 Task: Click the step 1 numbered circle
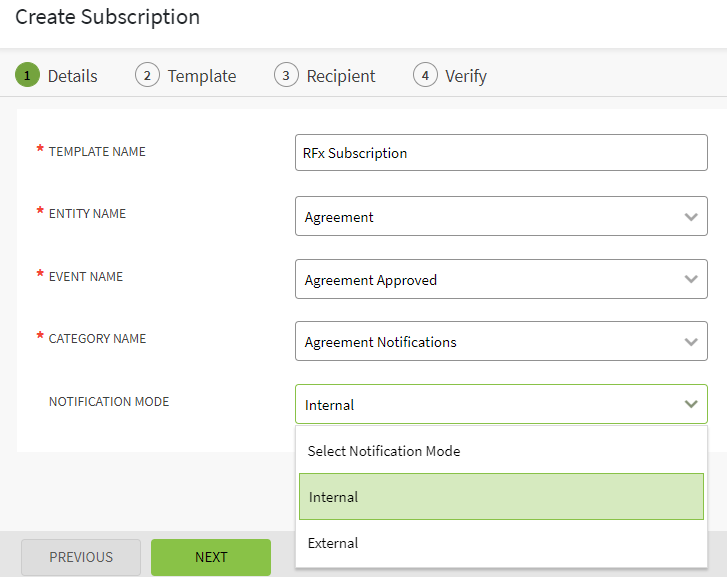[27, 75]
